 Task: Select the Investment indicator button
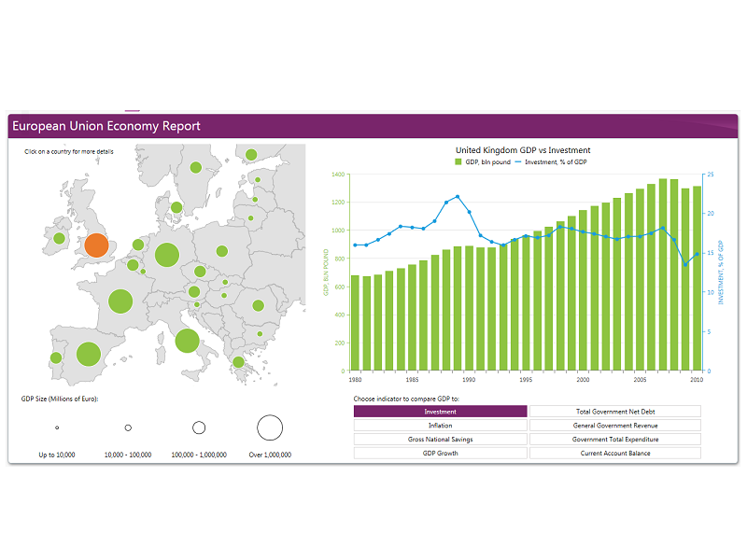440,412
